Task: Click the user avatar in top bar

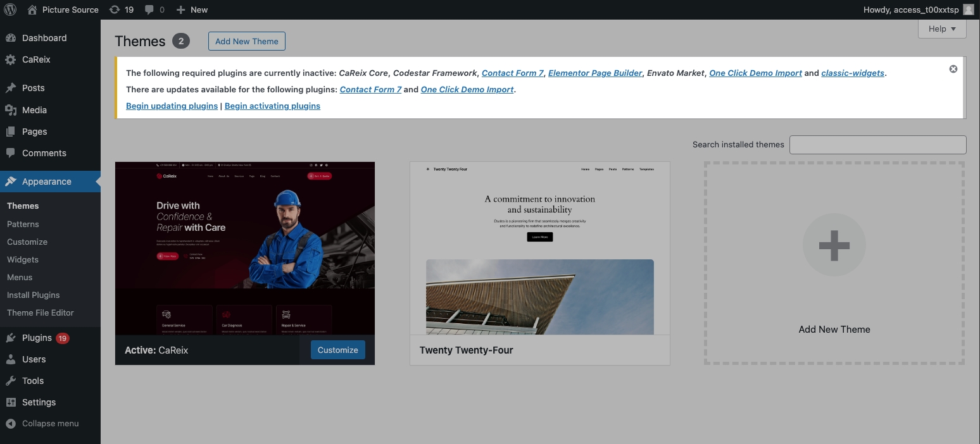Action: 968,9
